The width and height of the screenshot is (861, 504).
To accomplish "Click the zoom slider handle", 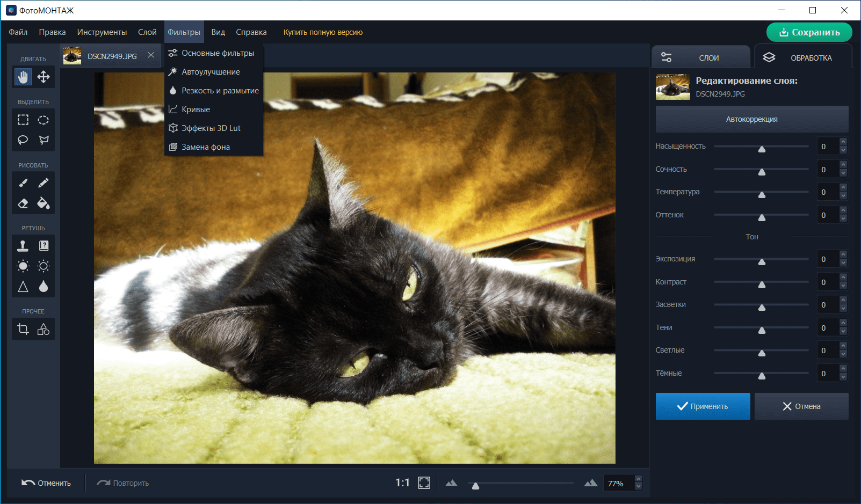I will (475, 486).
